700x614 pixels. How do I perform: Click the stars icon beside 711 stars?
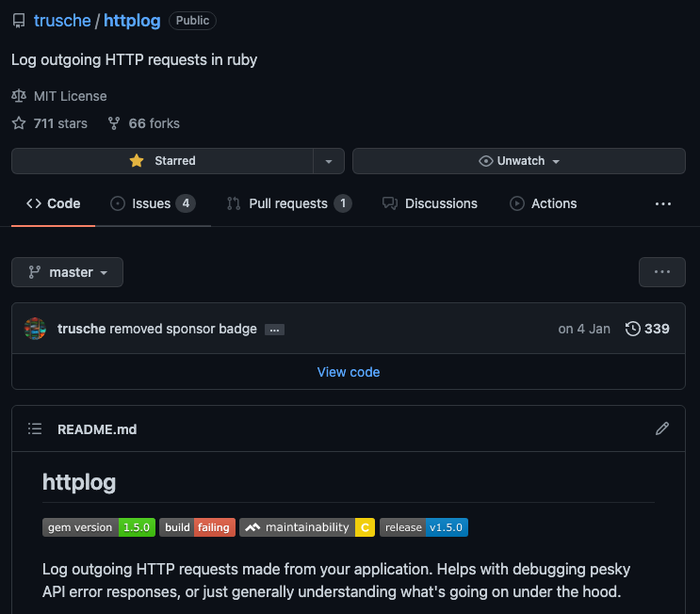[19, 123]
